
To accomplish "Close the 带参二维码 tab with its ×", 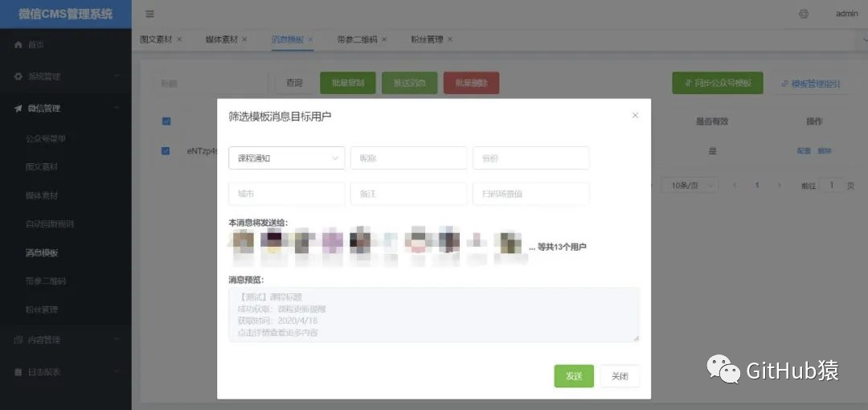I will pyautogui.click(x=384, y=39).
